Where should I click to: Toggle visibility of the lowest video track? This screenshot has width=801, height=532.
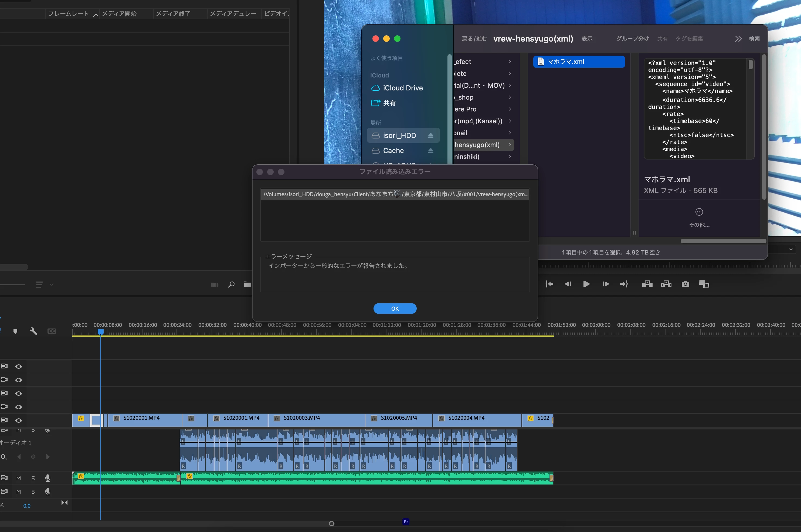[19, 420]
